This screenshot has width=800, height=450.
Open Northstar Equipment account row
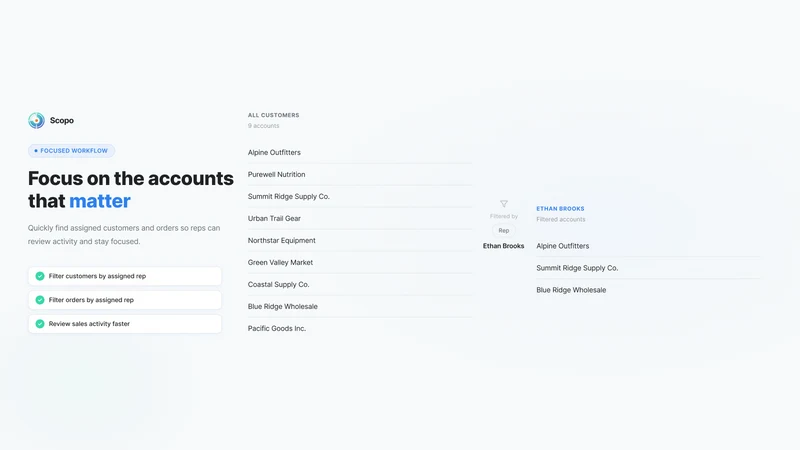click(360, 240)
